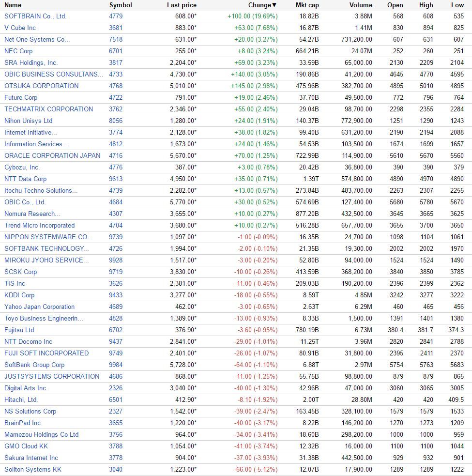The width and height of the screenshot is (472, 476).
Task: Sort by Symbol column header
Action: pyautogui.click(x=121, y=5)
